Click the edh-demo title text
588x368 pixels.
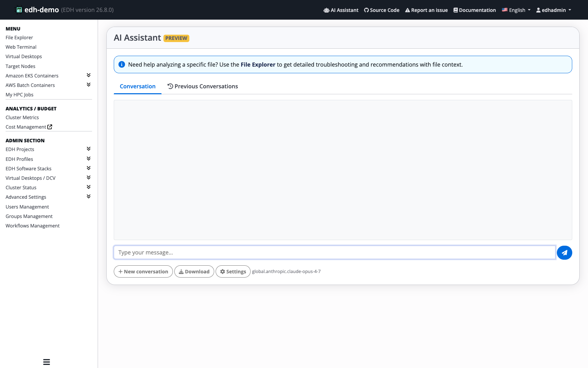[x=42, y=10]
